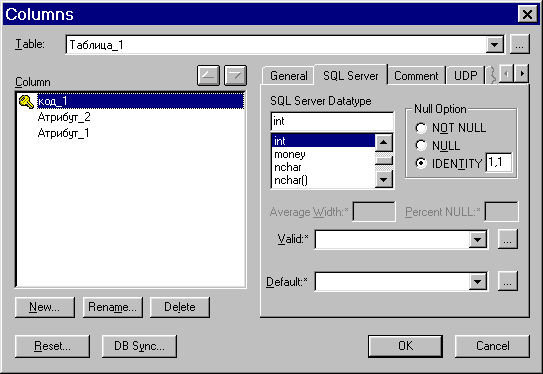Choose nchar in the datatype list
543x374 pixels.
click(x=323, y=167)
